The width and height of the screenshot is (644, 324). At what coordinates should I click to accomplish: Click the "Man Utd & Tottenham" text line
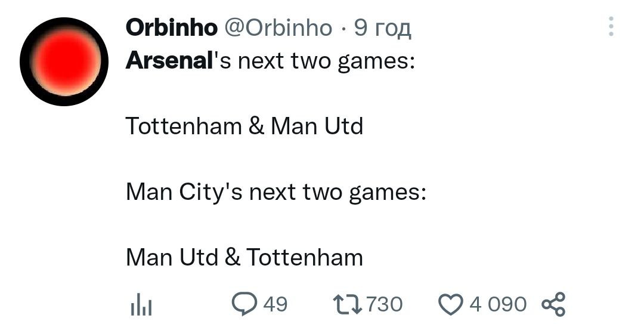[244, 257]
